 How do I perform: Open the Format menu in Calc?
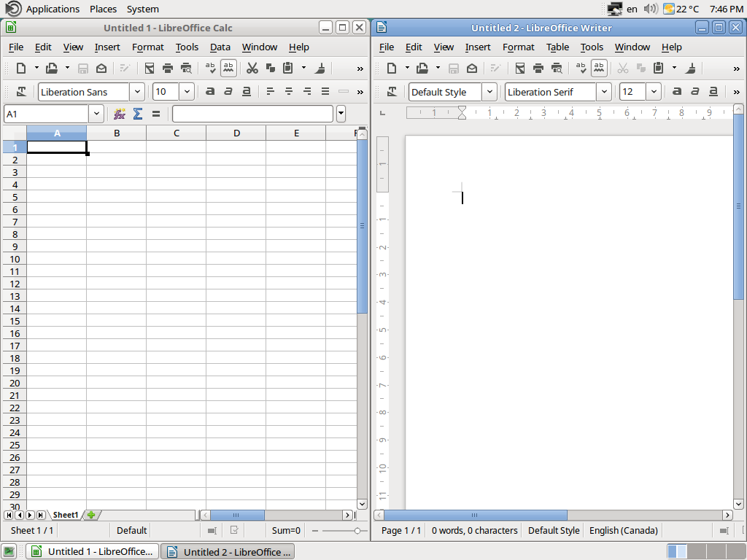click(x=147, y=47)
